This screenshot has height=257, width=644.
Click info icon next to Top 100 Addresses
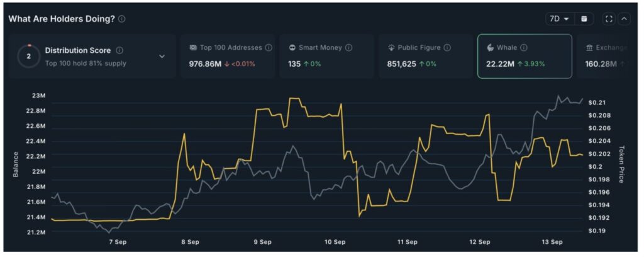(x=269, y=47)
